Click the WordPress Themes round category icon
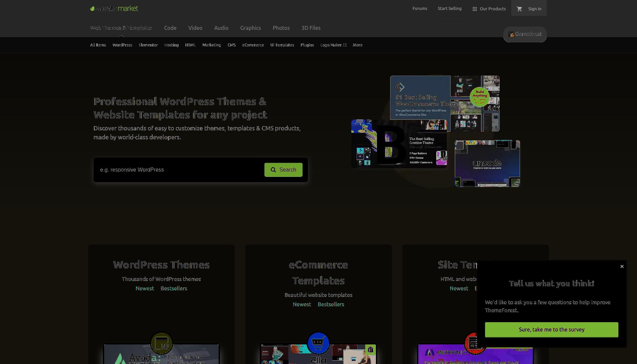637x364 pixels. pos(162,343)
